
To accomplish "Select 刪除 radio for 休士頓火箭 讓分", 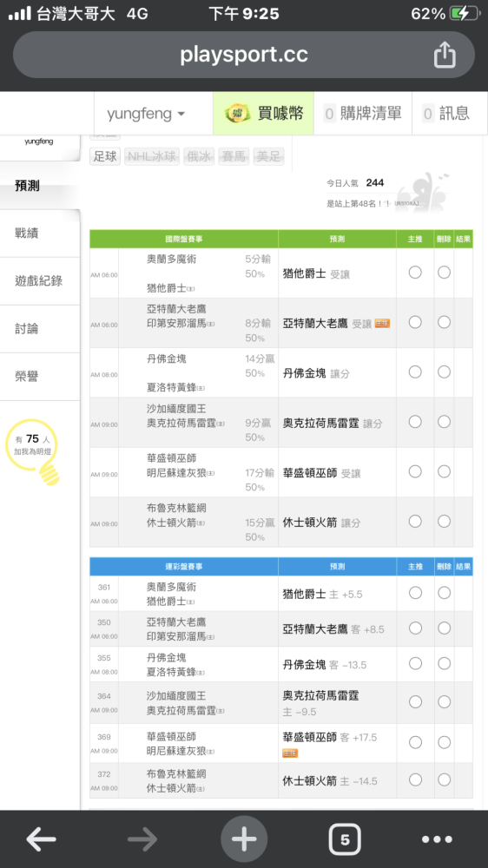I will tap(444, 522).
